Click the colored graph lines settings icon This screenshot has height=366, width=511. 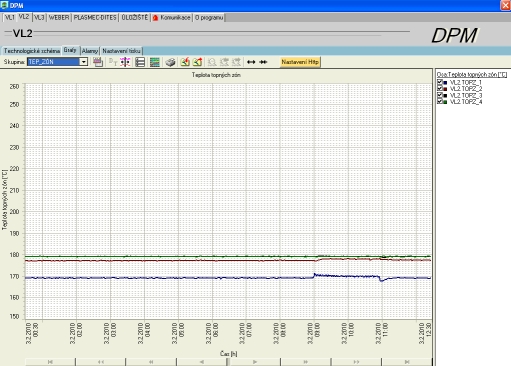[x=155, y=62]
